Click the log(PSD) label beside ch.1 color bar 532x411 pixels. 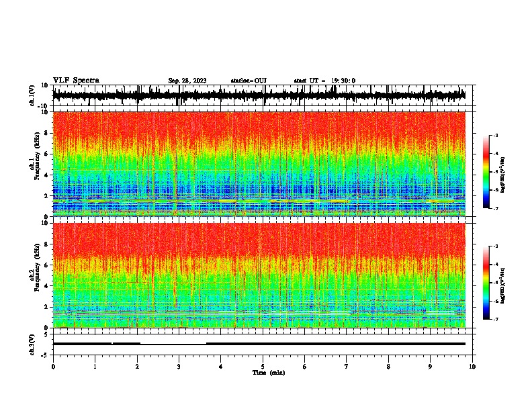(503, 175)
